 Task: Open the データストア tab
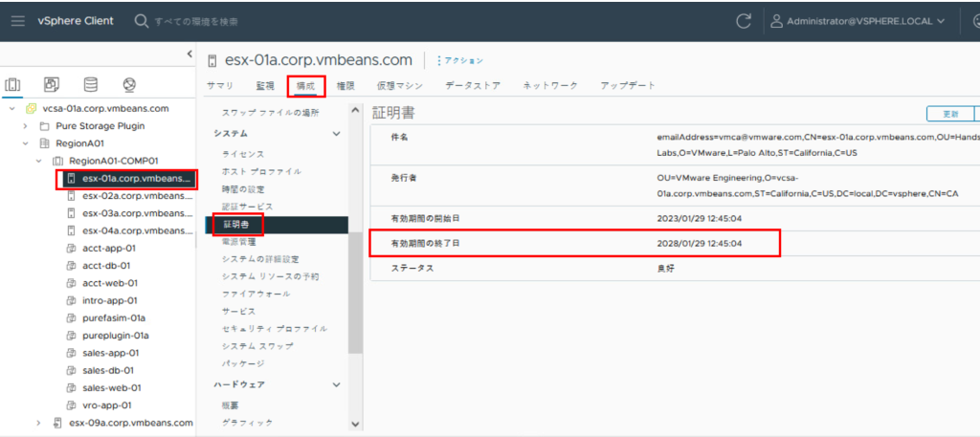pyautogui.click(x=473, y=86)
